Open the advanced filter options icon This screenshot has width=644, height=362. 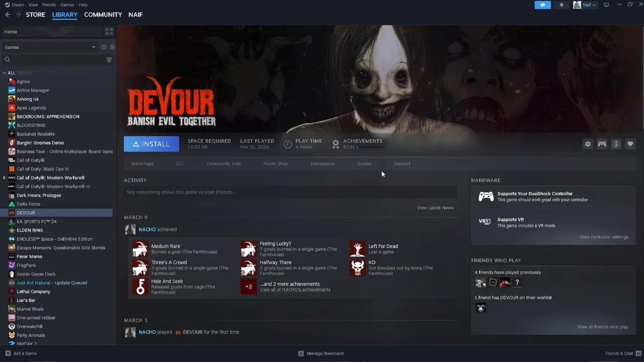pos(109,60)
